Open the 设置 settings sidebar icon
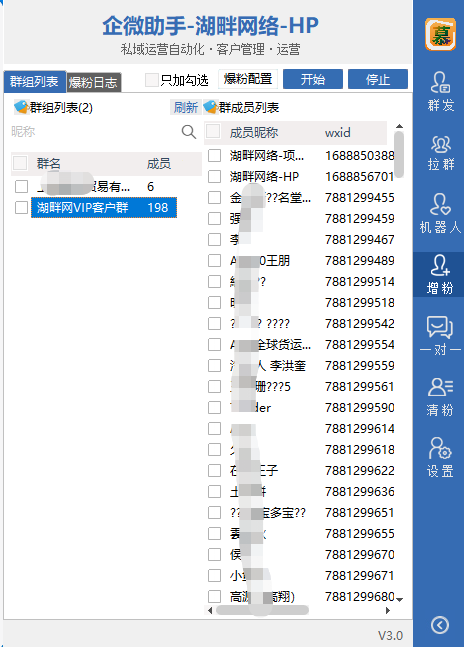This screenshot has height=647, width=464. pyautogui.click(x=440, y=457)
